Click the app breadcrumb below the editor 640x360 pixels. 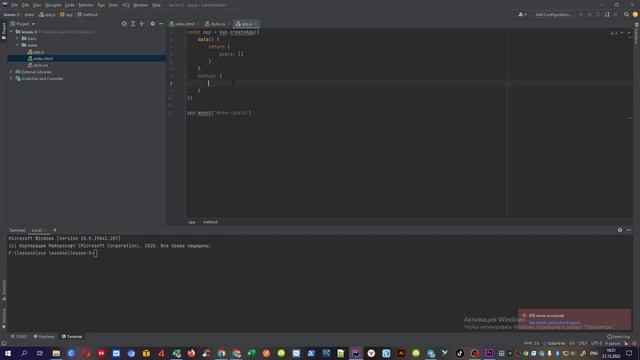coord(192,222)
